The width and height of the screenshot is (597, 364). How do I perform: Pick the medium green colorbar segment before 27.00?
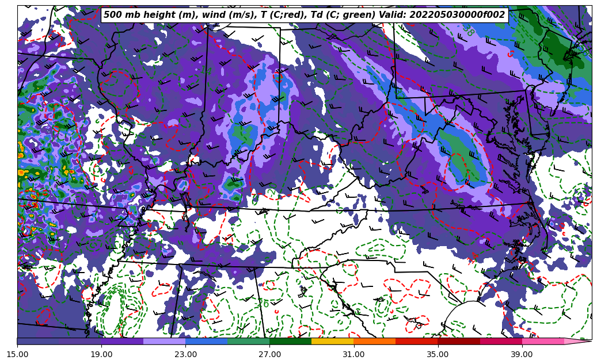(249, 341)
